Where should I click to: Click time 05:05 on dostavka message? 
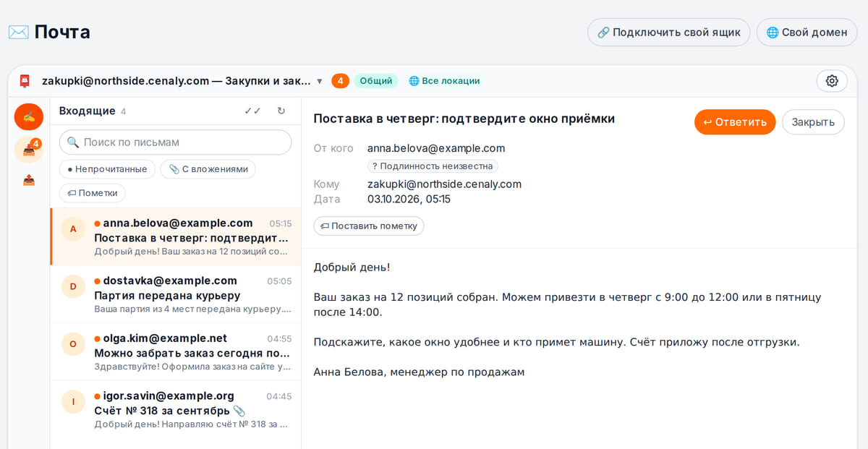pos(279,281)
